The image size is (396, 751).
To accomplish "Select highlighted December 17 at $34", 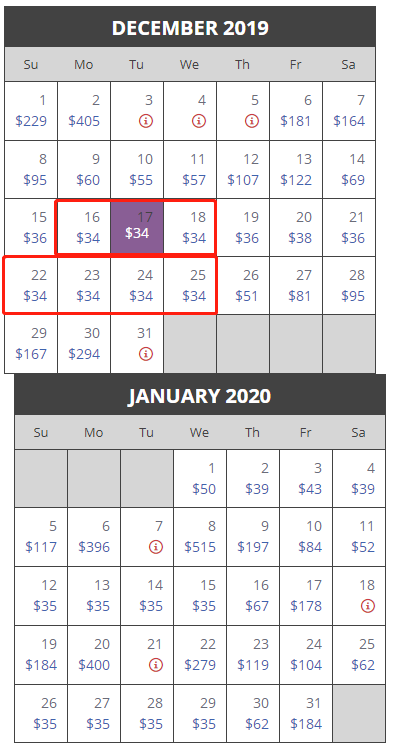I will [x=137, y=227].
